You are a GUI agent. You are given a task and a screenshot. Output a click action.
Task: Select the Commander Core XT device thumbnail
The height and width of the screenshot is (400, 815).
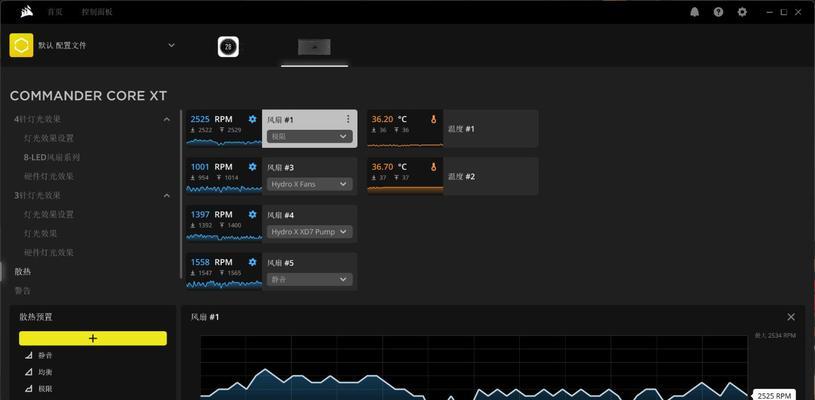[x=314, y=47]
